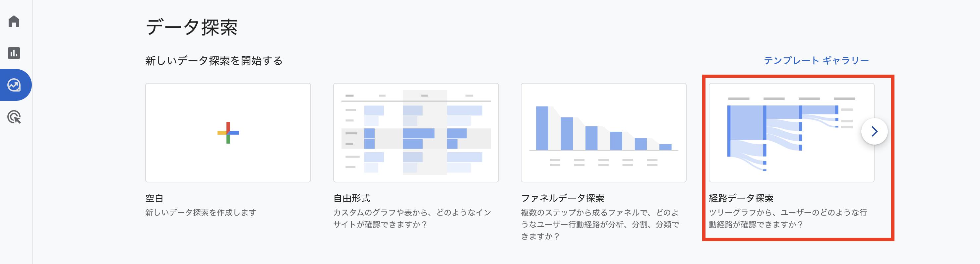The height and width of the screenshot is (264, 980).
Task: Open the Reports bar chart icon
Action: pos(14,53)
